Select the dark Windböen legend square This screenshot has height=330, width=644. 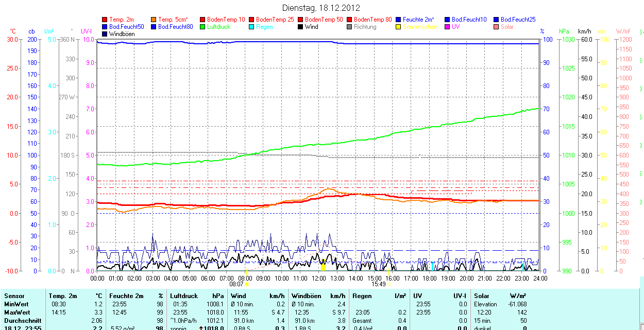[105, 34]
